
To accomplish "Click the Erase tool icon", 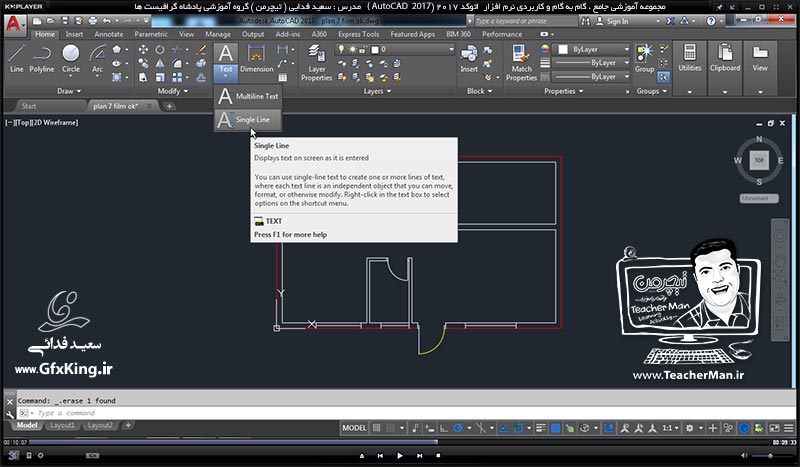I will [x=202, y=50].
